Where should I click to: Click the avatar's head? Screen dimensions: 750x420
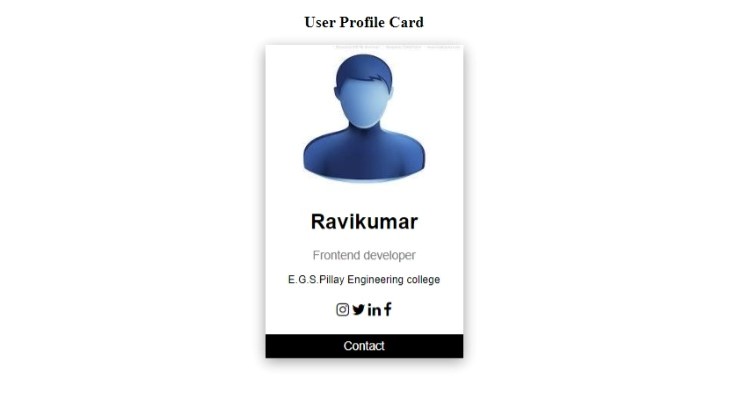pos(364,91)
